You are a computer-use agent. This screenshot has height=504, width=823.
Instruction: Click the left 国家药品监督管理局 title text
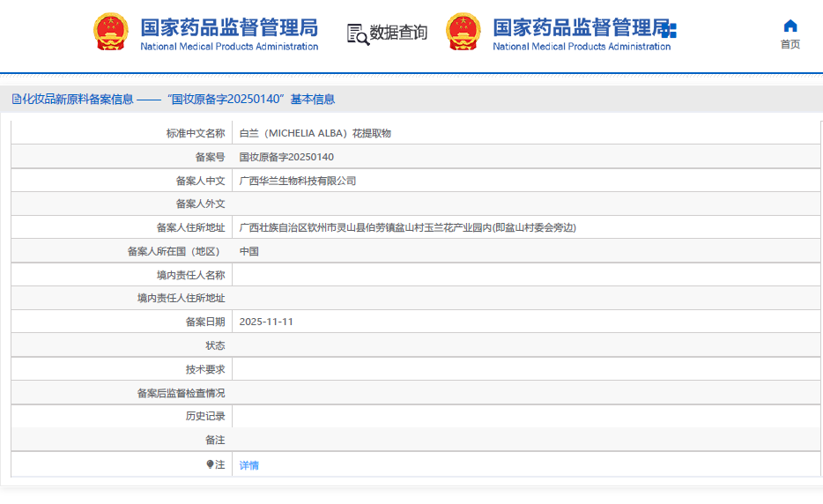229,26
